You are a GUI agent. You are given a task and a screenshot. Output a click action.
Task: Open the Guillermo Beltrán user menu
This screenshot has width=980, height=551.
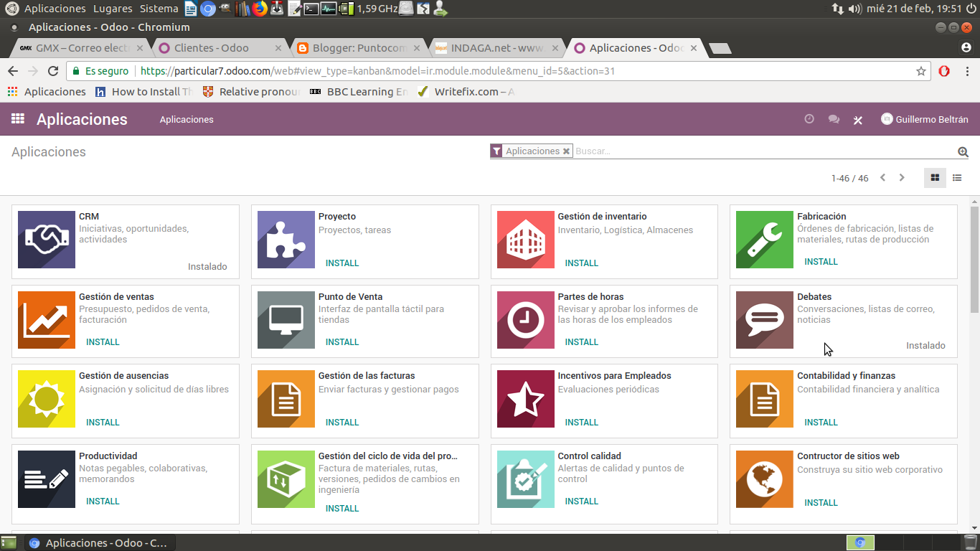coord(924,119)
